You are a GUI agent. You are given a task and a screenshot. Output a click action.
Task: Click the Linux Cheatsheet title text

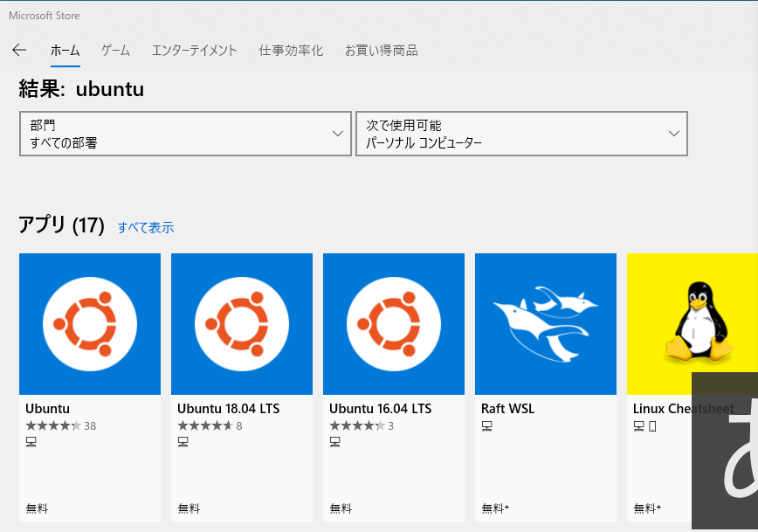[684, 409]
